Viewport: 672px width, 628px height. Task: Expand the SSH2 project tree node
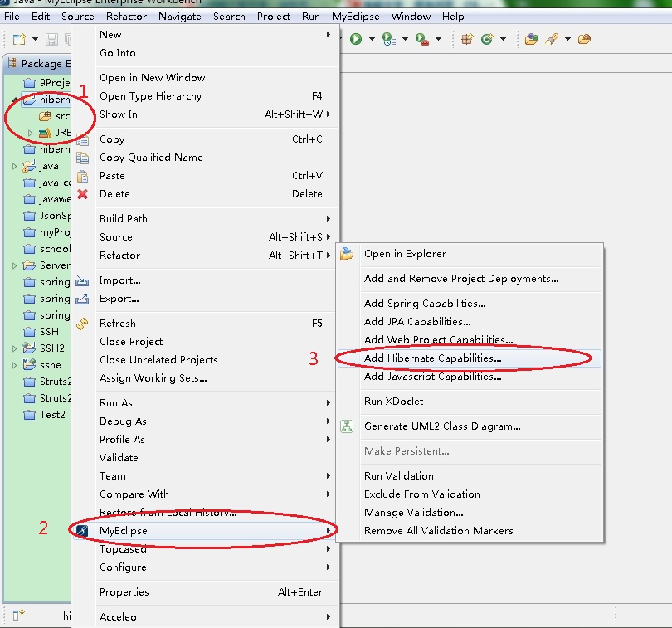[x=14, y=348]
